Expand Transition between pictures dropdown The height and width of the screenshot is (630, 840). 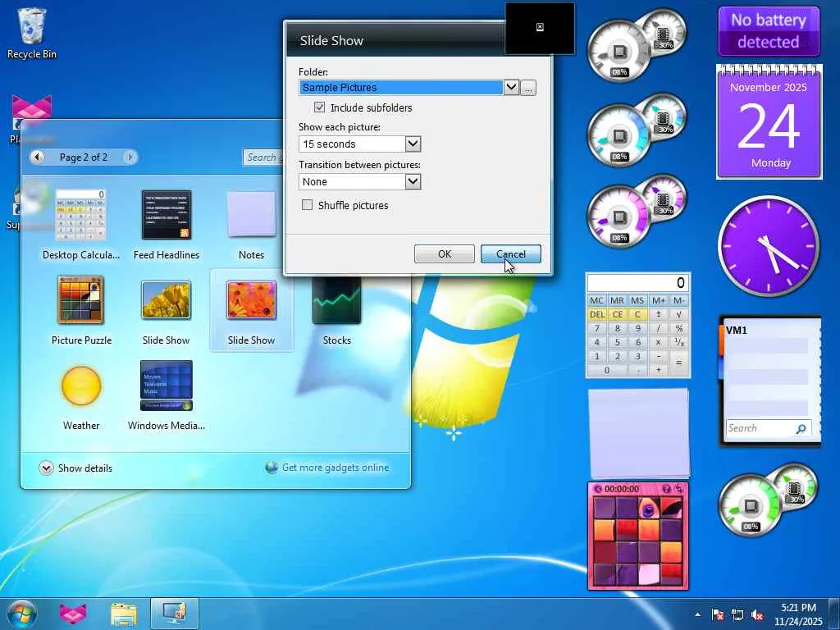click(413, 181)
